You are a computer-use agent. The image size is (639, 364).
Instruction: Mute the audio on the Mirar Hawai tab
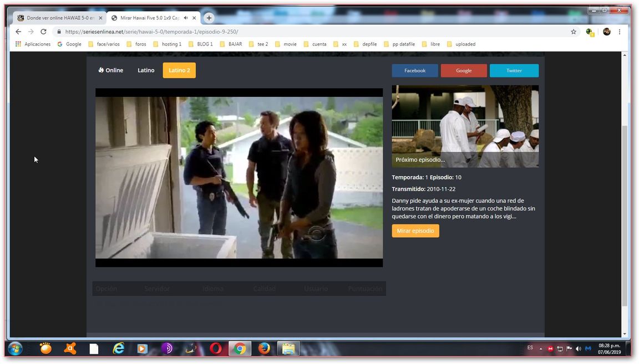(x=186, y=18)
